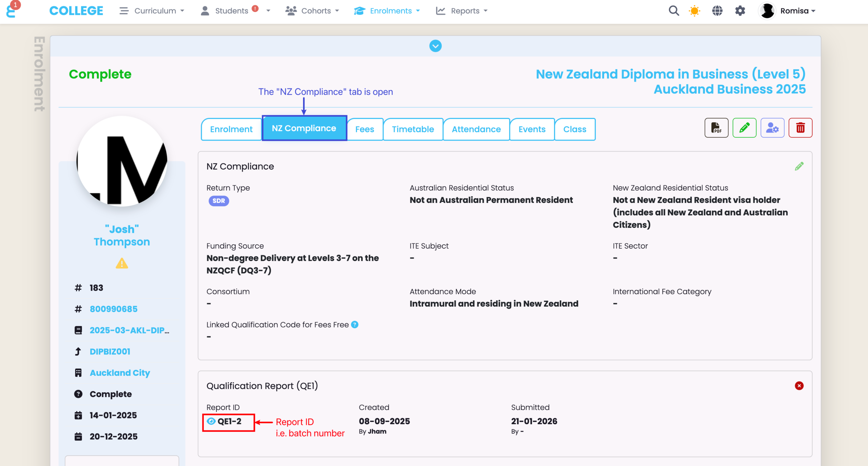Export the enrolment as PDF
This screenshot has height=466, width=868.
[x=716, y=128]
